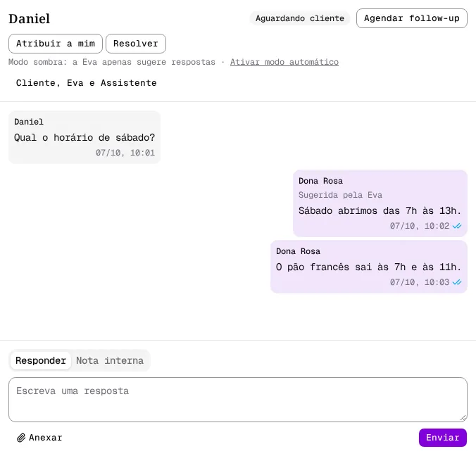The width and height of the screenshot is (476, 456).
Task: Click the Sugerida pela Eva label
Action: pos(340,195)
